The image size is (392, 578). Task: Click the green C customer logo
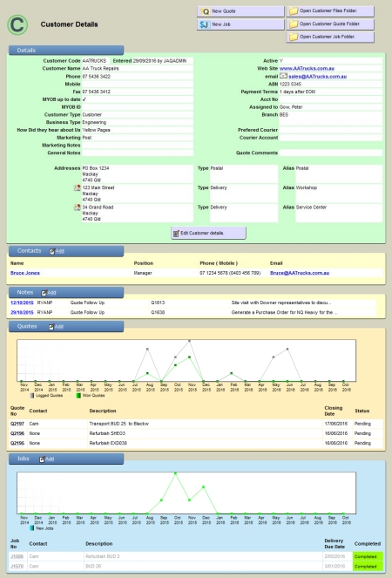(x=17, y=24)
